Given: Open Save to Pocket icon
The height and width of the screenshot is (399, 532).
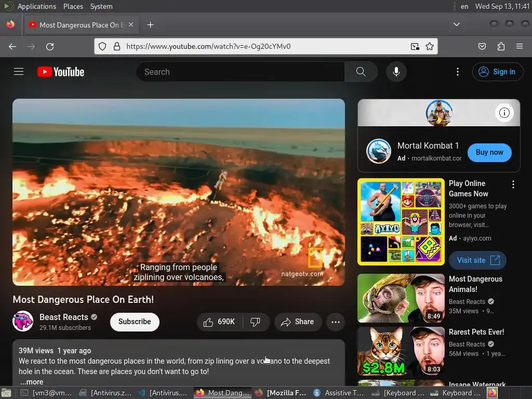Looking at the screenshot, I should click(482, 46).
